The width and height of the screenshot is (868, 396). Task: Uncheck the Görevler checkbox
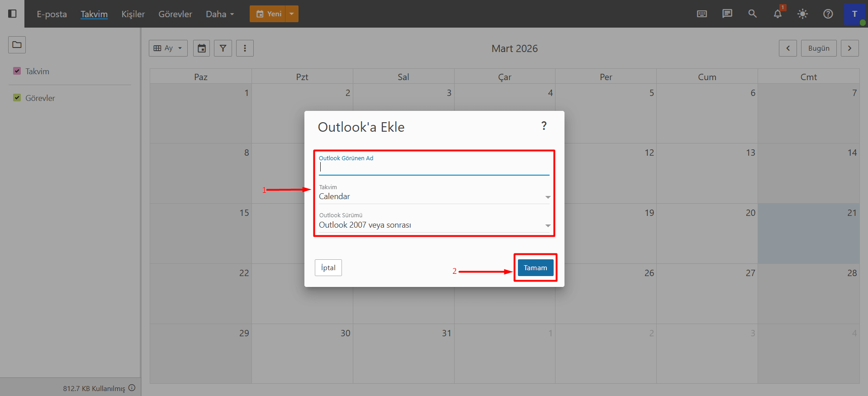(x=17, y=98)
